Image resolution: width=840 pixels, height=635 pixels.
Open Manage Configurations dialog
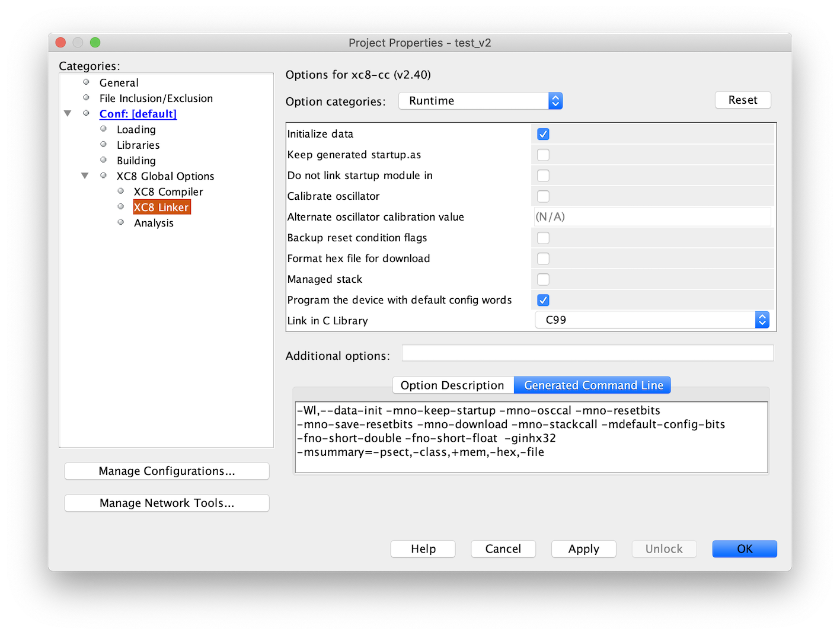[167, 471]
